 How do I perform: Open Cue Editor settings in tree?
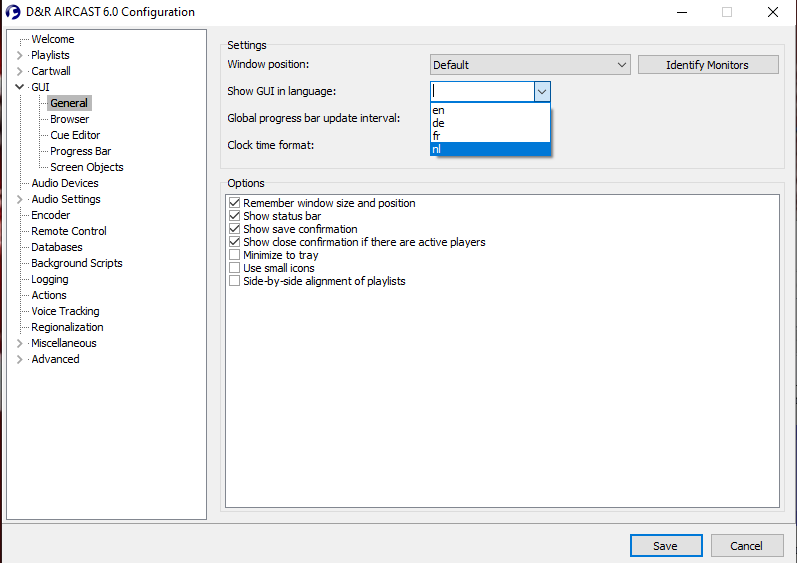click(x=75, y=135)
